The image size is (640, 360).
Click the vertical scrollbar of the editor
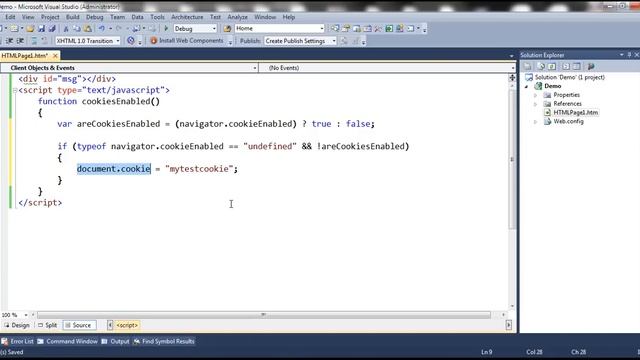pyautogui.click(x=512, y=159)
